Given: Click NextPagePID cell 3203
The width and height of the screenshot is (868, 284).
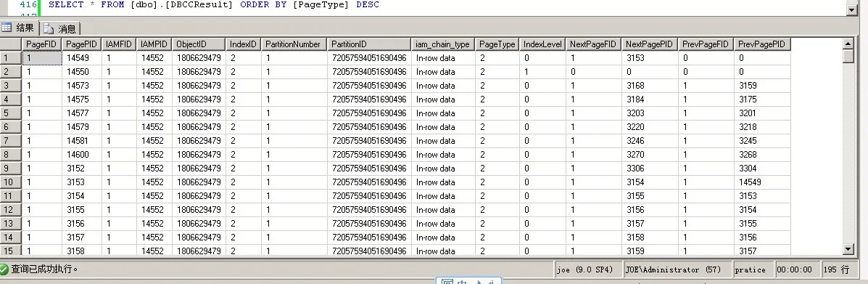Looking at the screenshot, I should [x=650, y=113].
